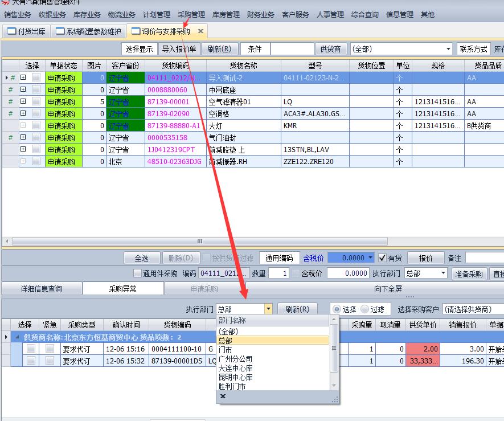Close the 询价与安排采购 tab
The image size is (504, 421).
click(200, 31)
